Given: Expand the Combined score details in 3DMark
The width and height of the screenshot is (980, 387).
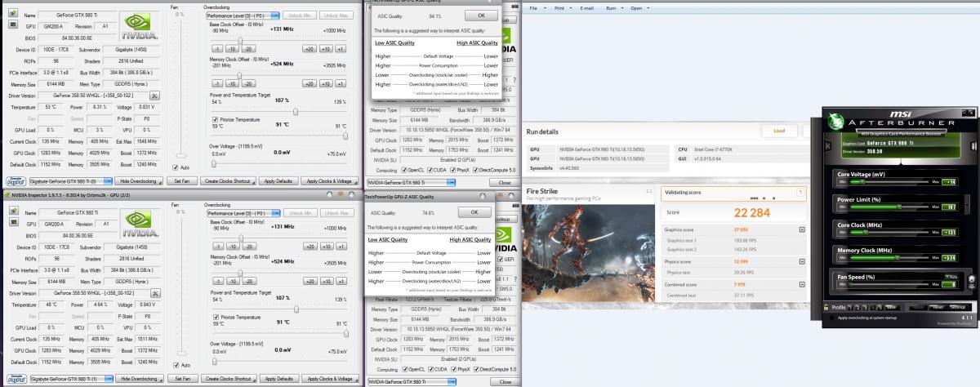Looking at the screenshot, I should pos(801,282).
